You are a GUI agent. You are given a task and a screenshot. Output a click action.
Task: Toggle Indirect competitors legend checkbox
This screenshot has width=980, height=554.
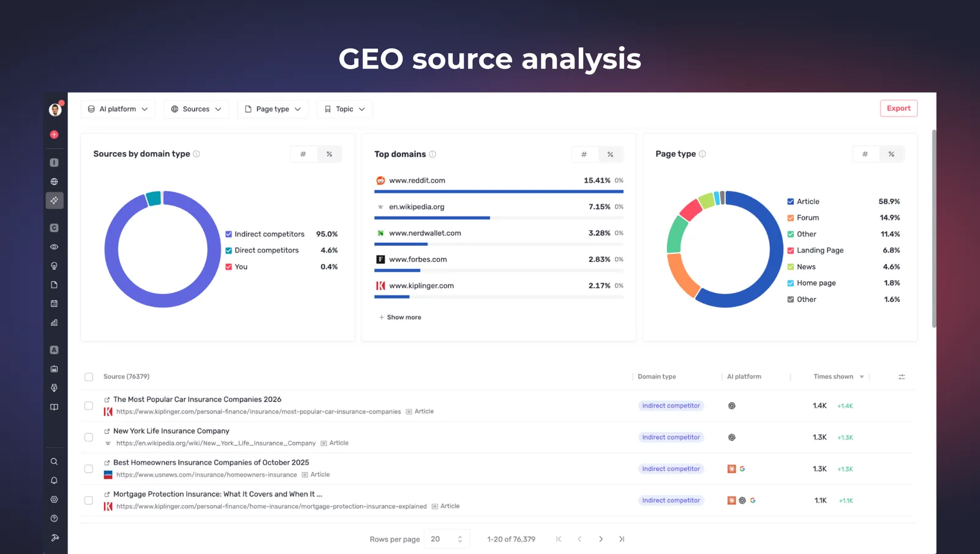tap(228, 234)
